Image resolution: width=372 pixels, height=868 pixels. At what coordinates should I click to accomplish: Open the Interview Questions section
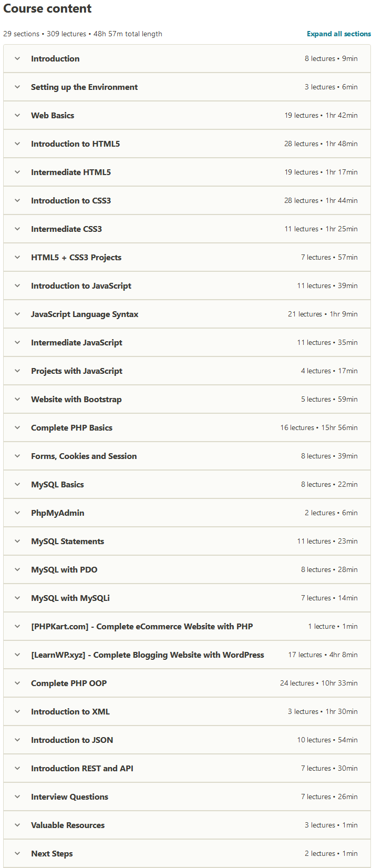(x=69, y=797)
